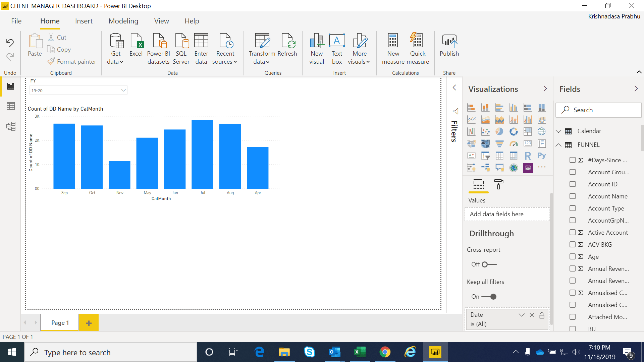Select the gauge visual
Screen dimensions: 644x362
(x=514, y=144)
